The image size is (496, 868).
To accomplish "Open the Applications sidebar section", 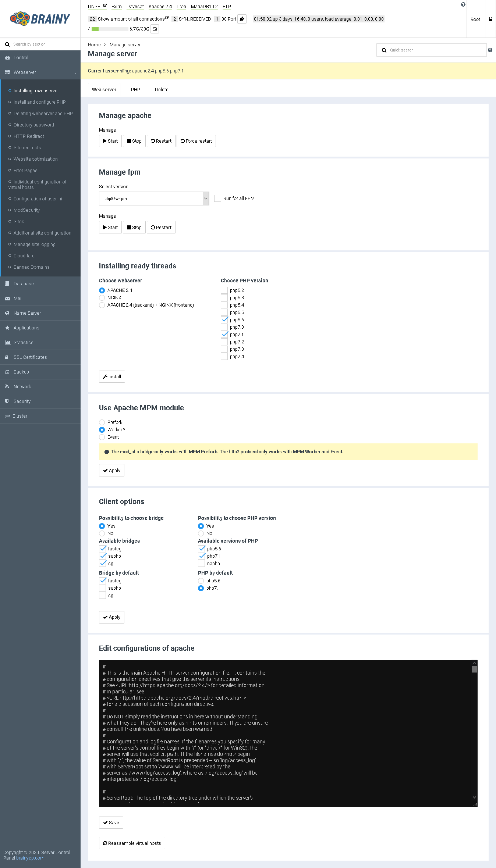I will tap(40, 328).
